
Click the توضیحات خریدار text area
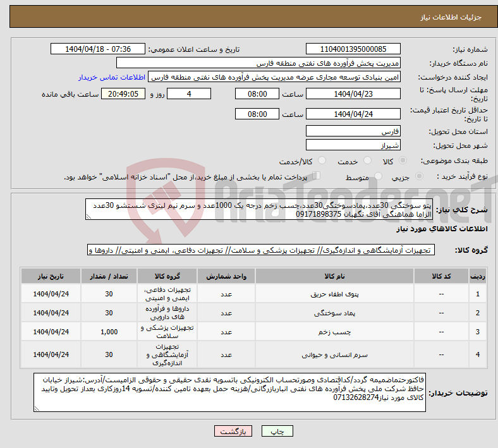[x=229, y=392]
